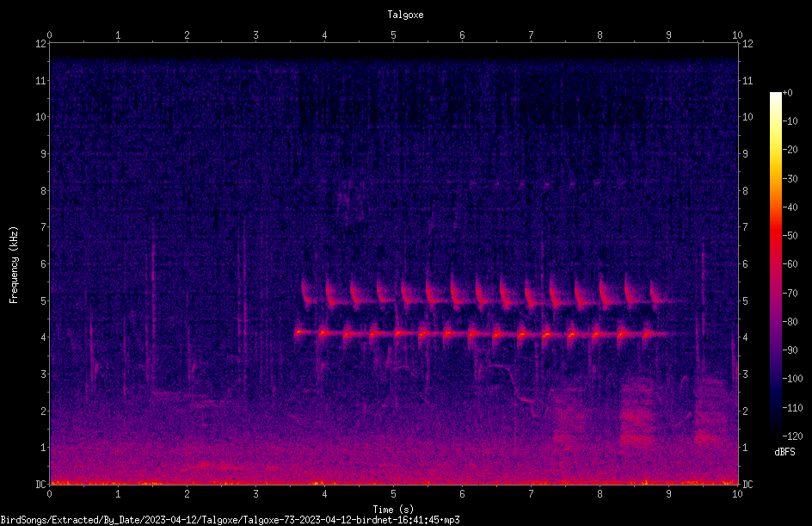Click the 10-second mark on the bottom axis
Viewport: 812px width, 526px height.
click(737, 494)
